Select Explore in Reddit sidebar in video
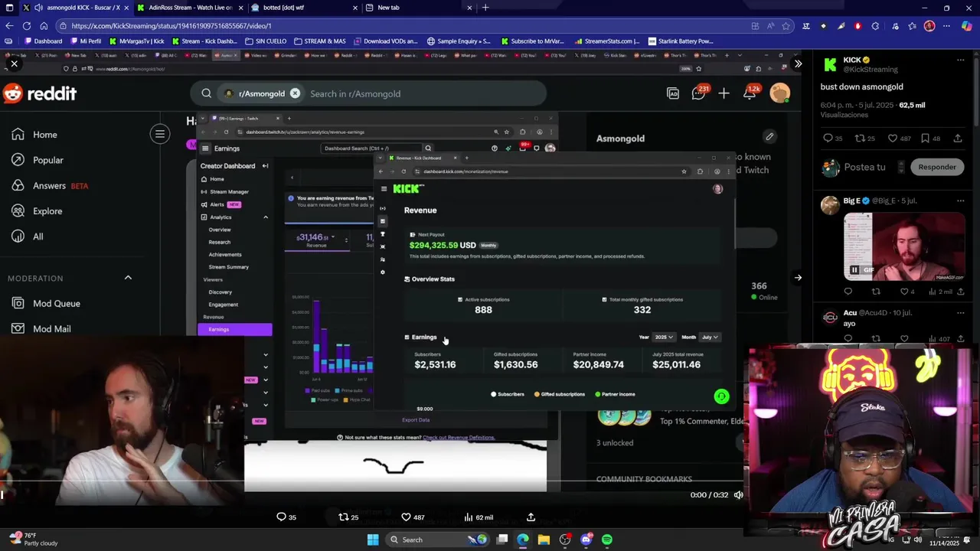This screenshot has height=551, width=980. click(37, 211)
